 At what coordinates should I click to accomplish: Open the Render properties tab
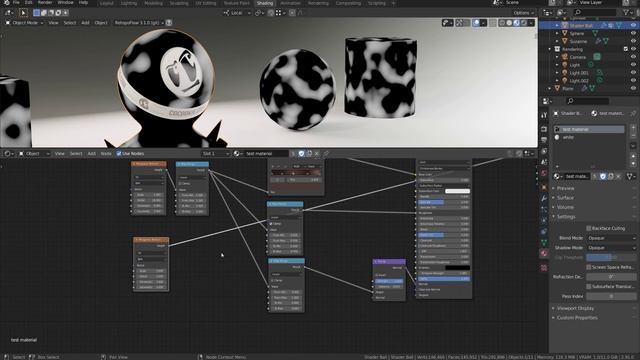point(544,129)
